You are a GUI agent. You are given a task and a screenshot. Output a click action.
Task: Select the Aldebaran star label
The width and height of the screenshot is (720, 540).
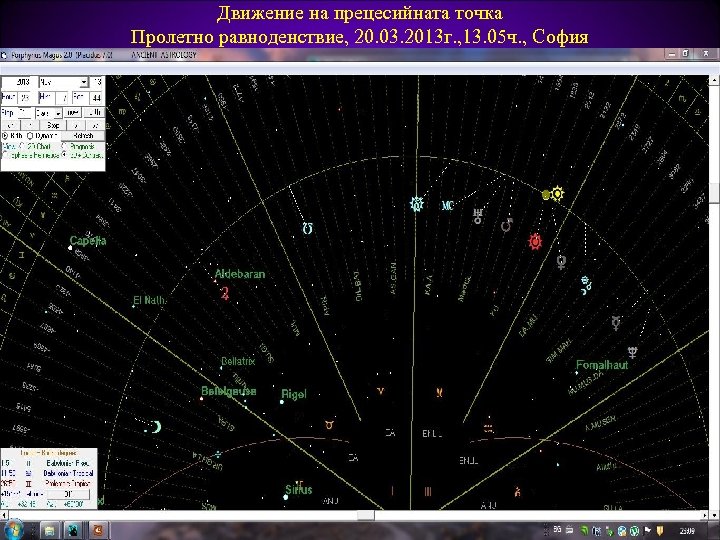click(x=240, y=274)
